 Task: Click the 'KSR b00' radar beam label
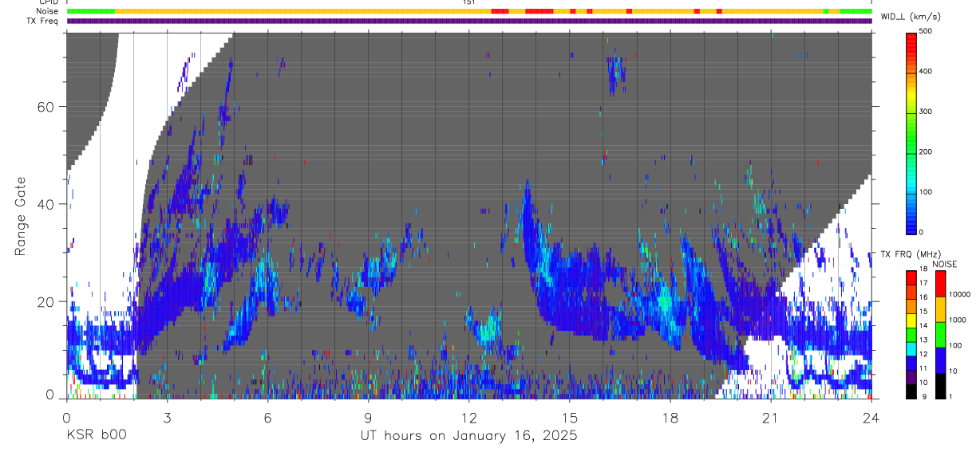[96, 437]
